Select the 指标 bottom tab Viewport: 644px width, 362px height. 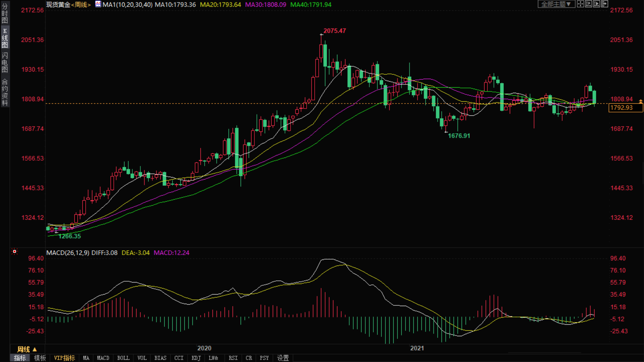(20, 358)
